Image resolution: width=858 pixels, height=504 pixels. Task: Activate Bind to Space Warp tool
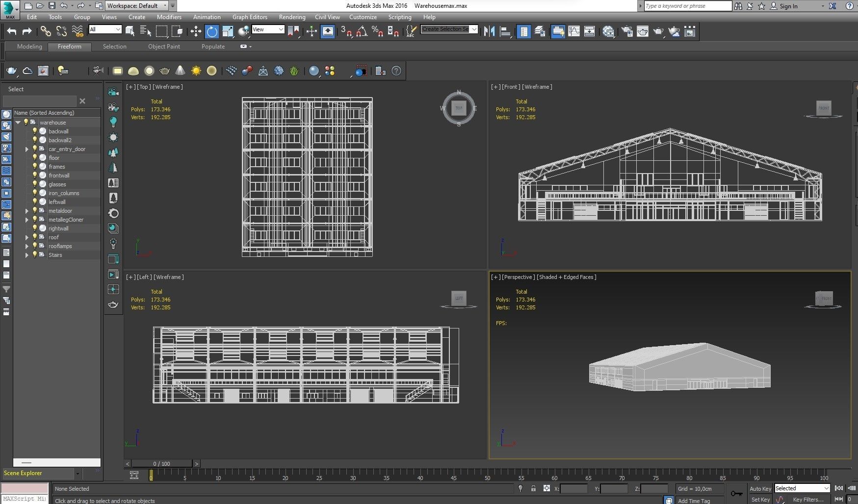(x=78, y=31)
